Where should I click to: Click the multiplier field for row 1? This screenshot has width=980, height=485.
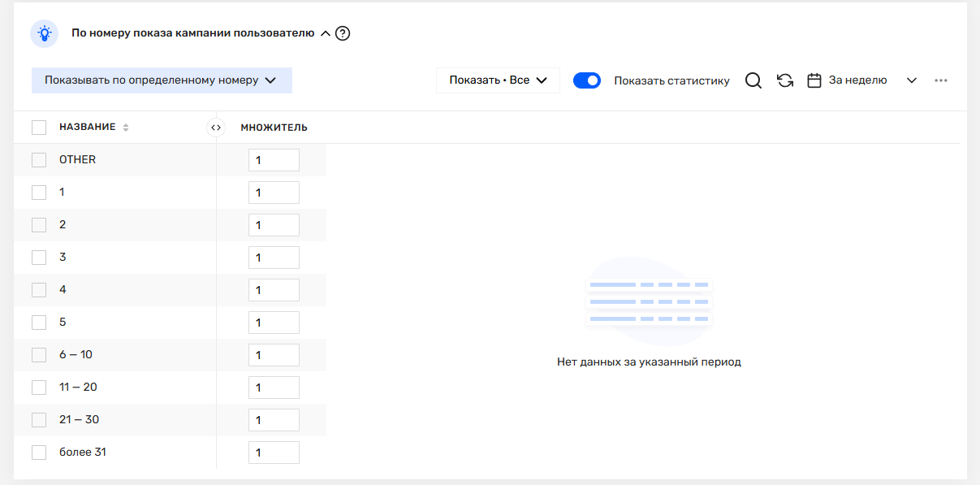[274, 193]
